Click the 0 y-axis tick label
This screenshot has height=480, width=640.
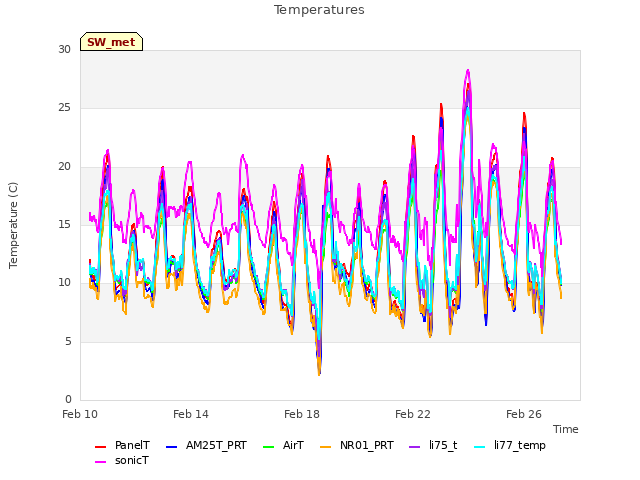(68, 399)
